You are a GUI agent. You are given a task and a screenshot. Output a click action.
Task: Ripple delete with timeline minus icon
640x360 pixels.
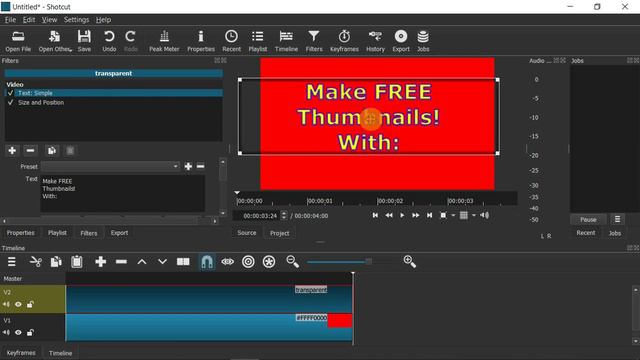click(121, 262)
